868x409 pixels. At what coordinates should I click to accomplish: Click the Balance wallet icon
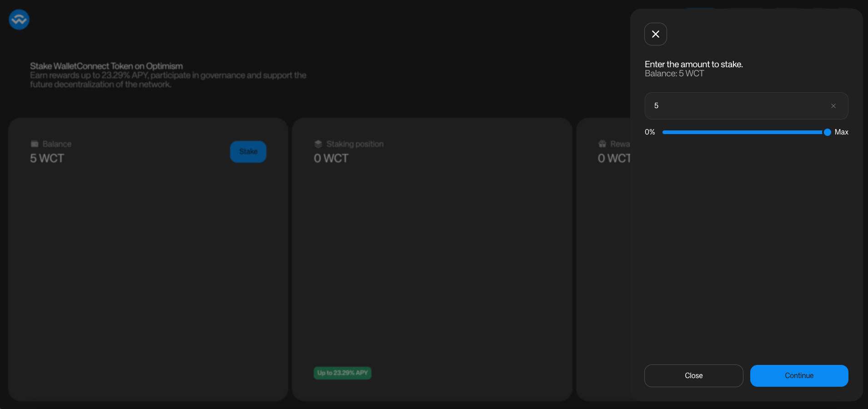coord(35,144)
